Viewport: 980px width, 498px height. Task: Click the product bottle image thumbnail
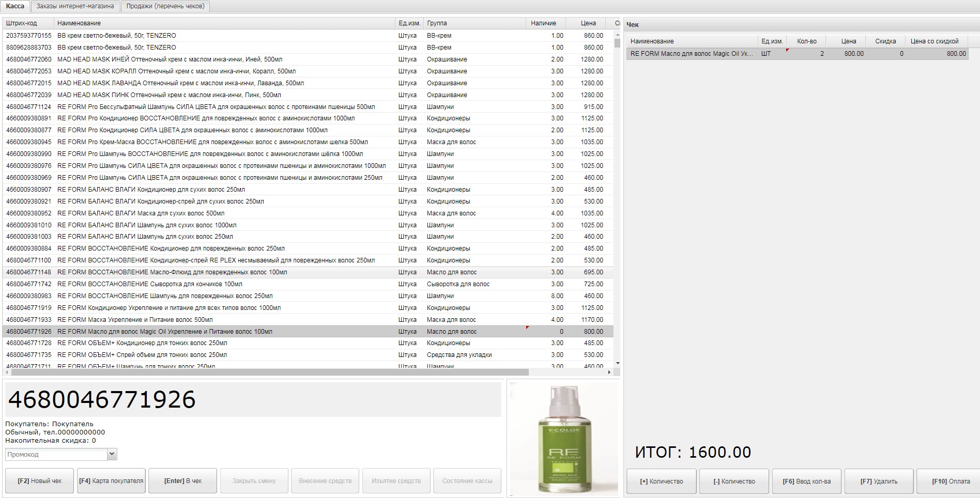click(564, 439)
